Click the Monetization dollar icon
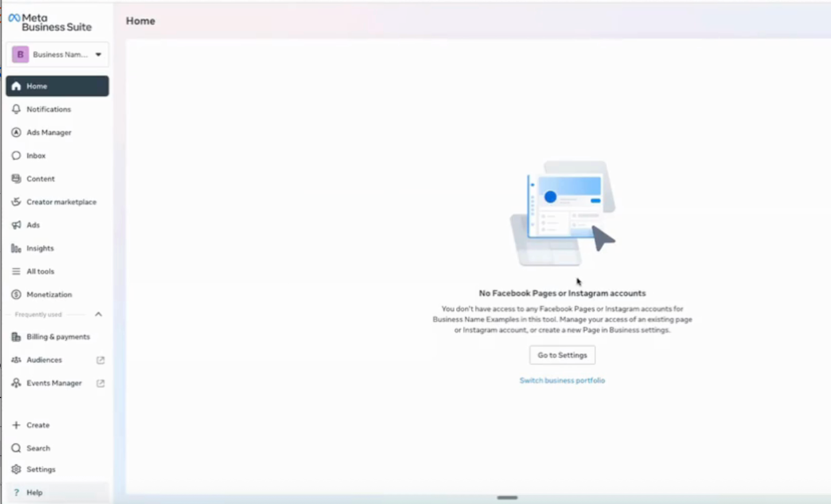This screenshot has height=504, width=831. pyautogui.click(x=16, y=295)
